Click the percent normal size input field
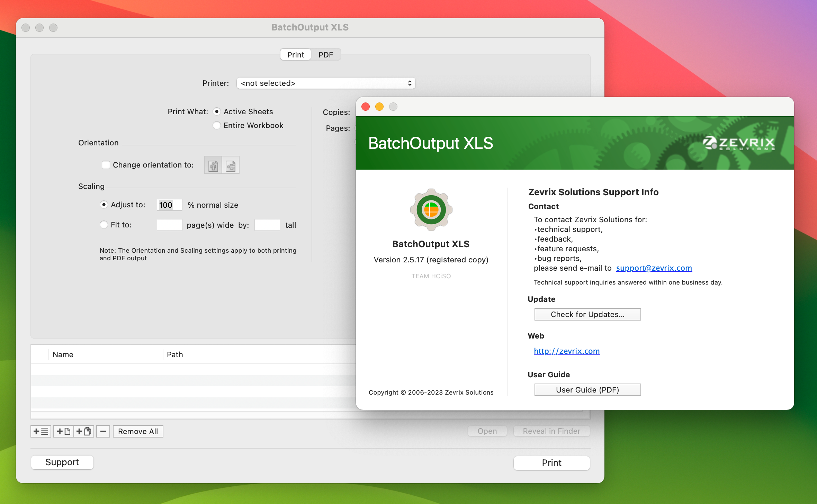The image size is (817, 504). click(x=169, y=204)
